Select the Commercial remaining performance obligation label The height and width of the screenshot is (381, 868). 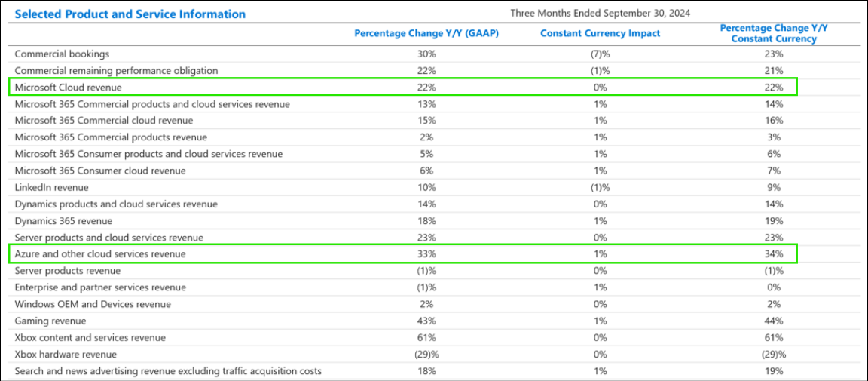pyautogui.click(x=116, y=71)
